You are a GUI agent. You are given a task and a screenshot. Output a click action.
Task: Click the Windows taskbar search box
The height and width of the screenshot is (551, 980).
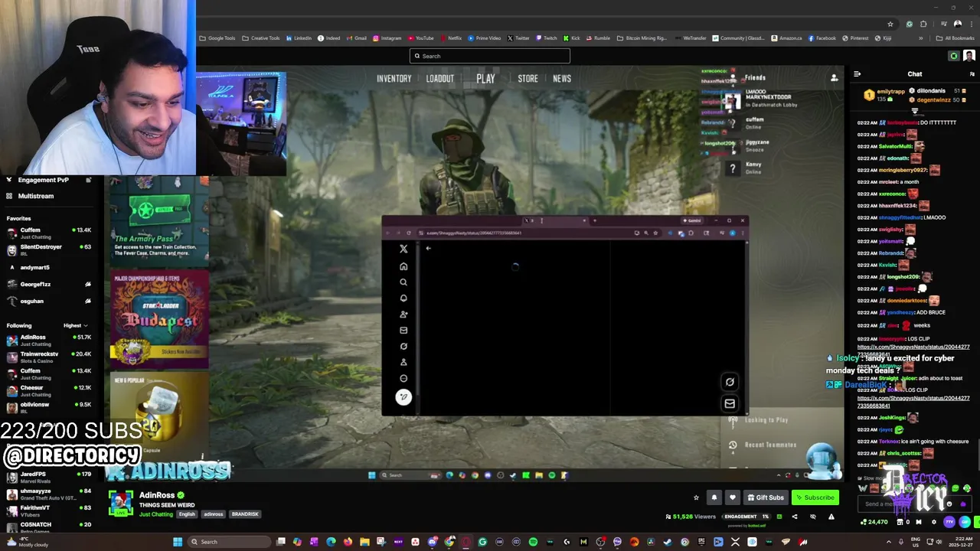pyautogui.click(x=228, y=542)
